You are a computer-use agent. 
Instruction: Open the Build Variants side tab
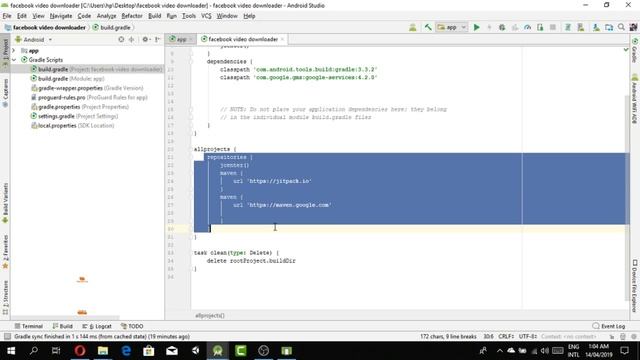click(x=5, y=203)
